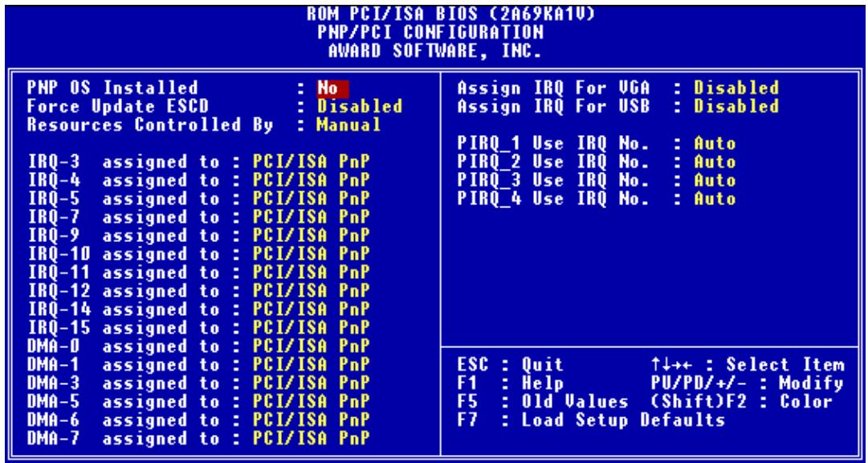Click the 'Force Update ESCD' label
868x463 pixels.
pos(118,106)
